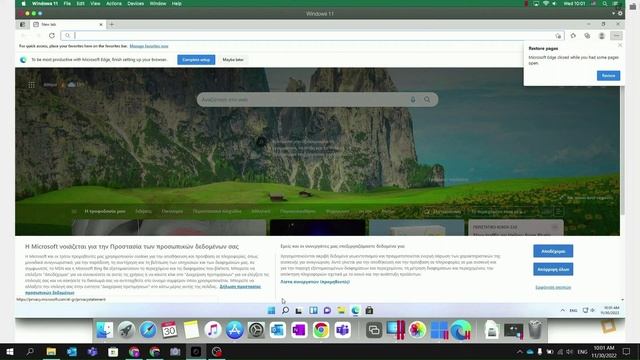This screenshot has width=640, height=360.
Task: Click the Complete setup button
Action: point(196,60)
